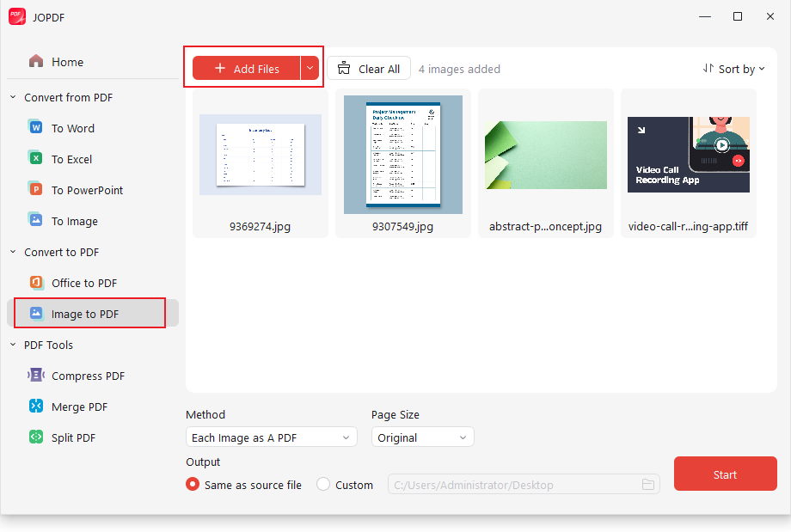Image resolution: width=791 pixels, height=532 pixels.
Task: Select the To Word conversion tool
Action: tap(34, 127)
